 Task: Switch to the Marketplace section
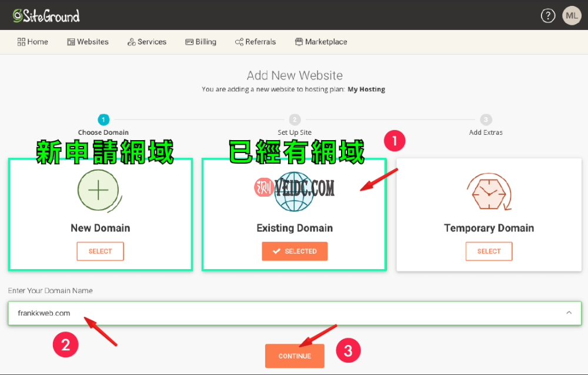[x=321, y=41]
